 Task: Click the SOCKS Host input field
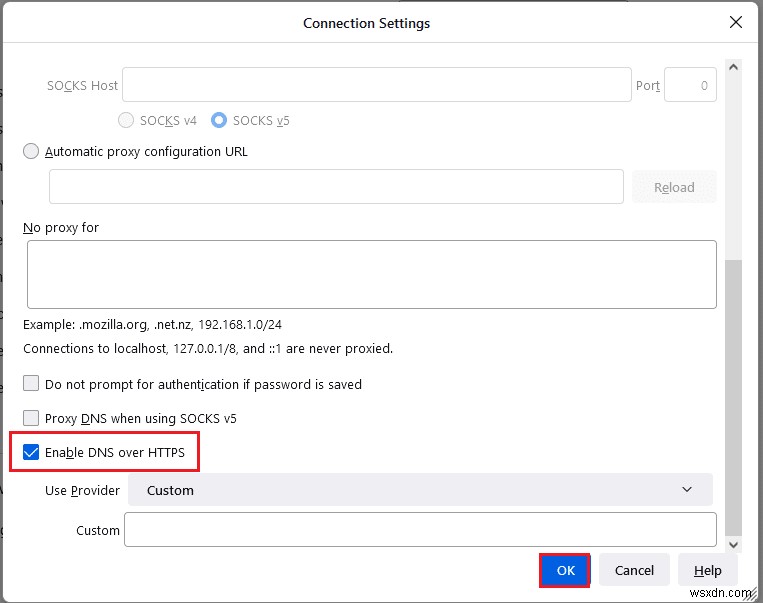(377, 85)
